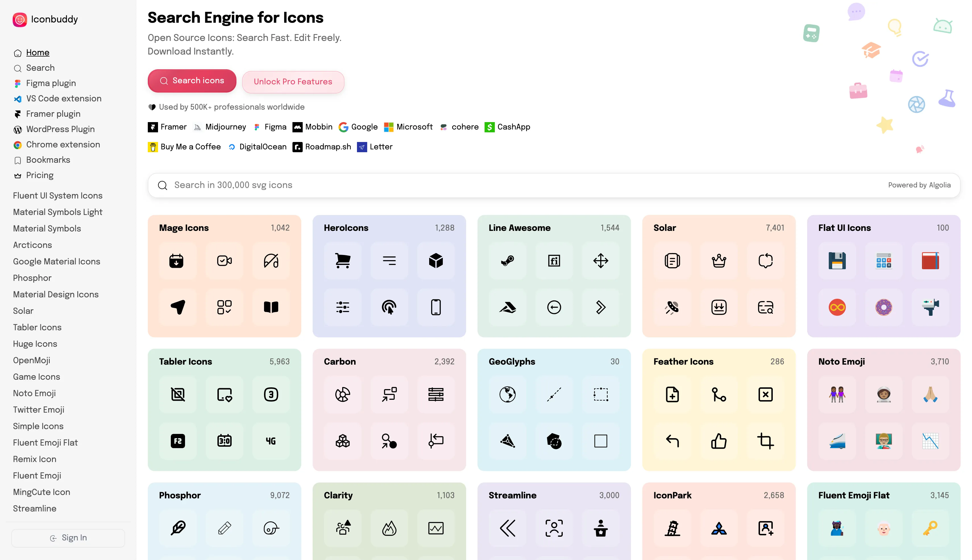Choose the globe icon in GeoGlyphs
972x560 pixels.
tap(507, 394)
